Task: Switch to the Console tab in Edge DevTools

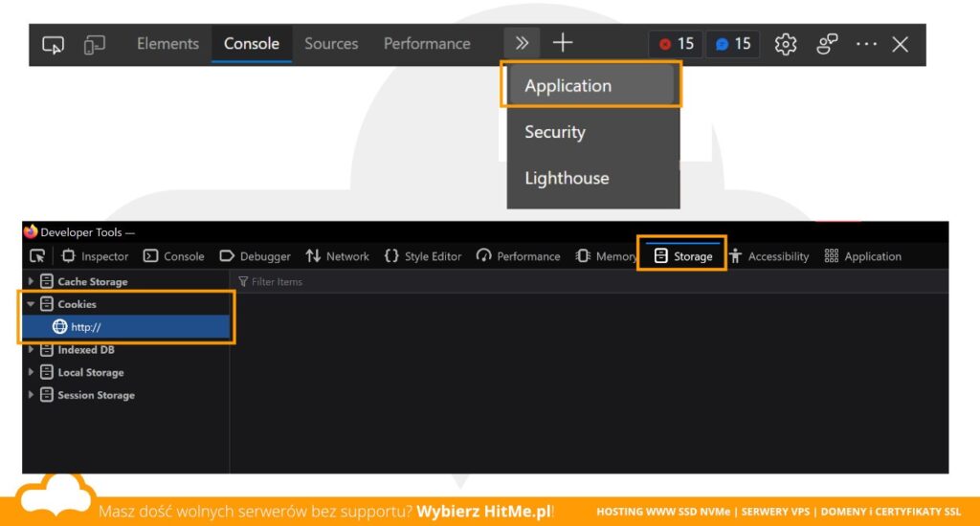Action: tap(252, 44)
